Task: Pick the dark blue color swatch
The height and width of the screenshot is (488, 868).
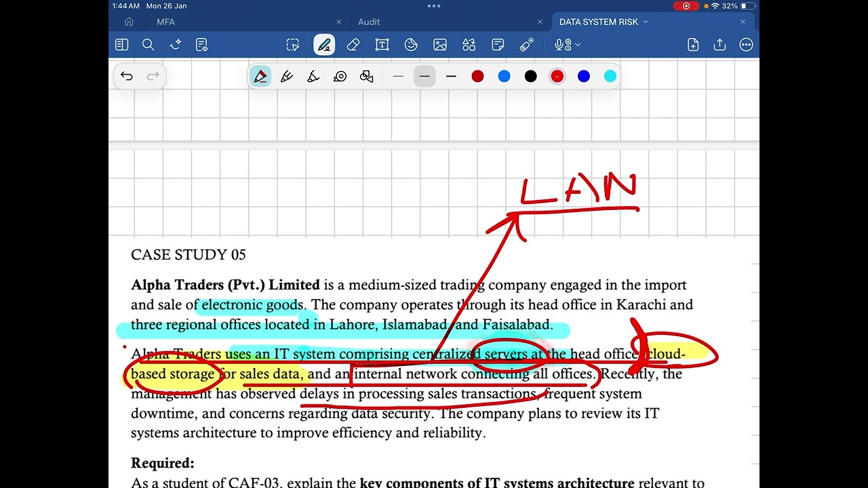Action: [584, 77]
